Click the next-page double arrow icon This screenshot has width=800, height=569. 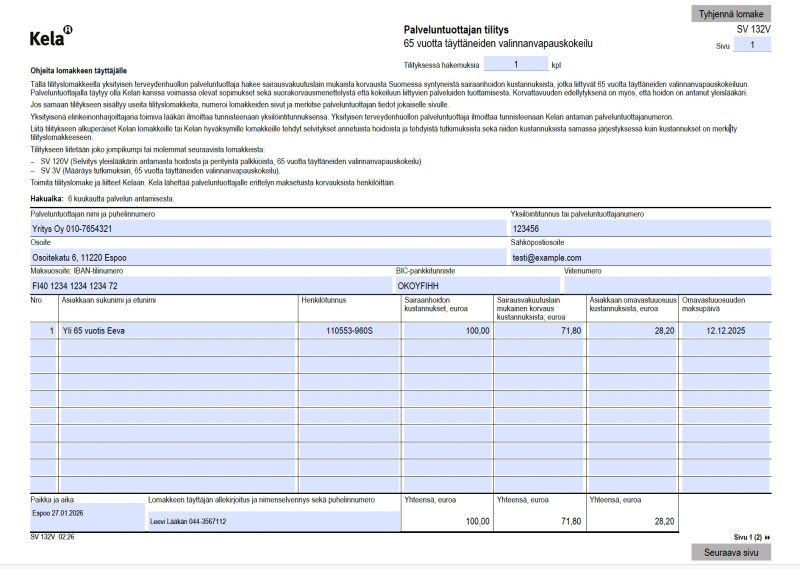point(767,537)
